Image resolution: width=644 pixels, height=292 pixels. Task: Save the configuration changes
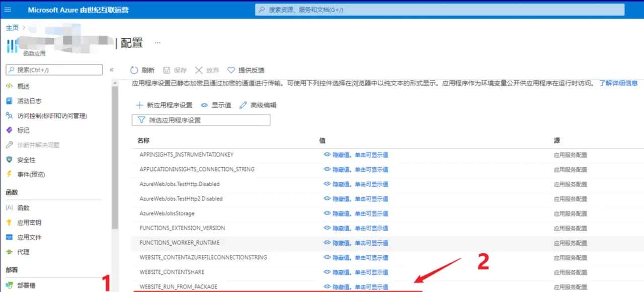tap(179, 70)
